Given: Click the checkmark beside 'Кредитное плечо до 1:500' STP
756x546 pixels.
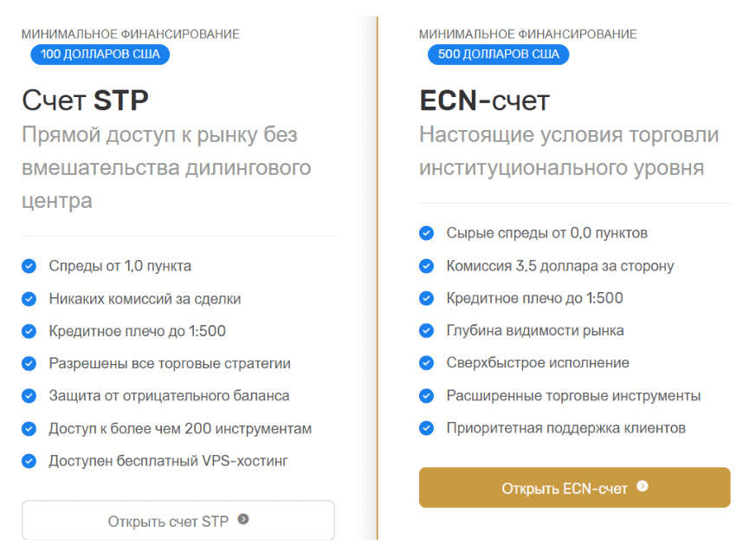Looking at the screenshot, I should click(30, 331).
